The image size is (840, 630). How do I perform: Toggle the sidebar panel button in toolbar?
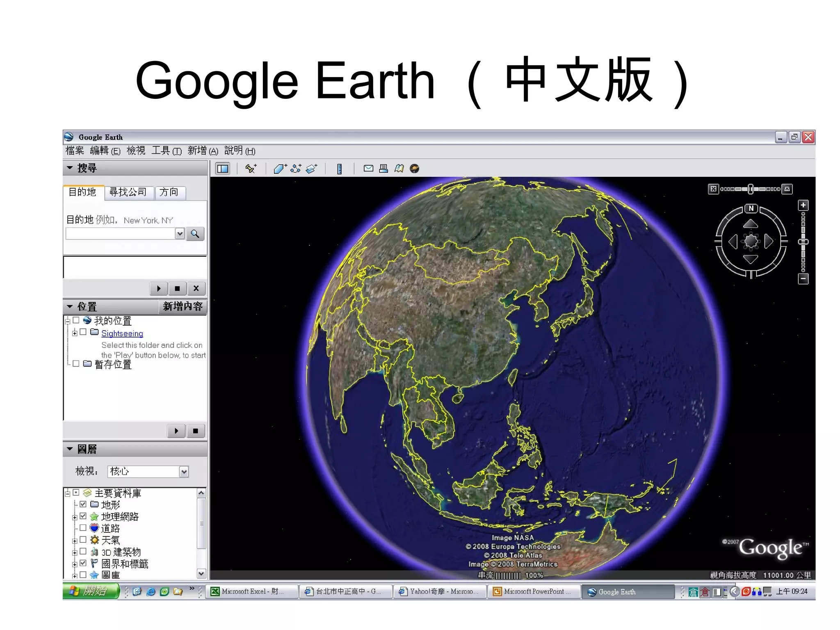(223, 169)
